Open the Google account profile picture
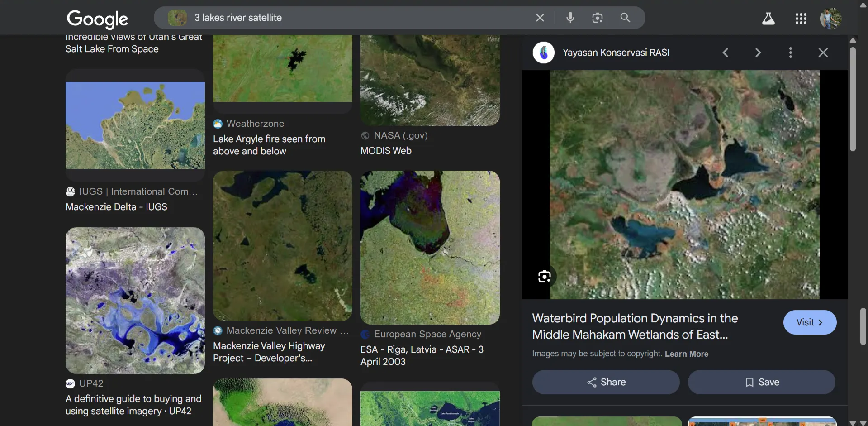This screenshot has height=426, width=868. [x=830, y=19]
